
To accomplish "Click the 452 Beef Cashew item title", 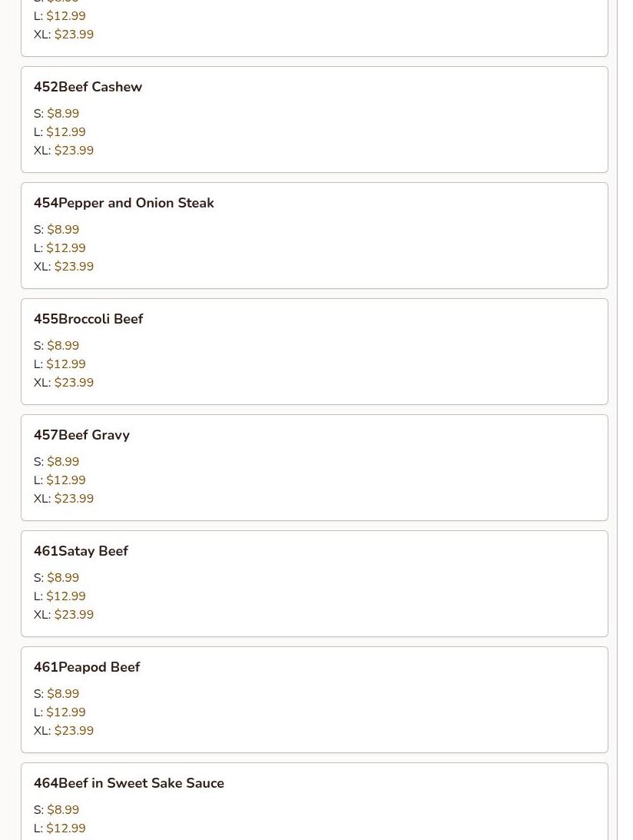I will point(88,87).
